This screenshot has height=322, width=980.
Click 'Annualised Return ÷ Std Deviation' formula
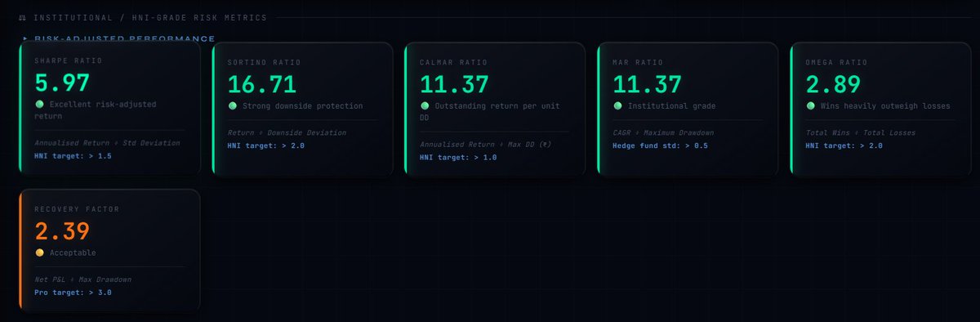click(107, 143)
